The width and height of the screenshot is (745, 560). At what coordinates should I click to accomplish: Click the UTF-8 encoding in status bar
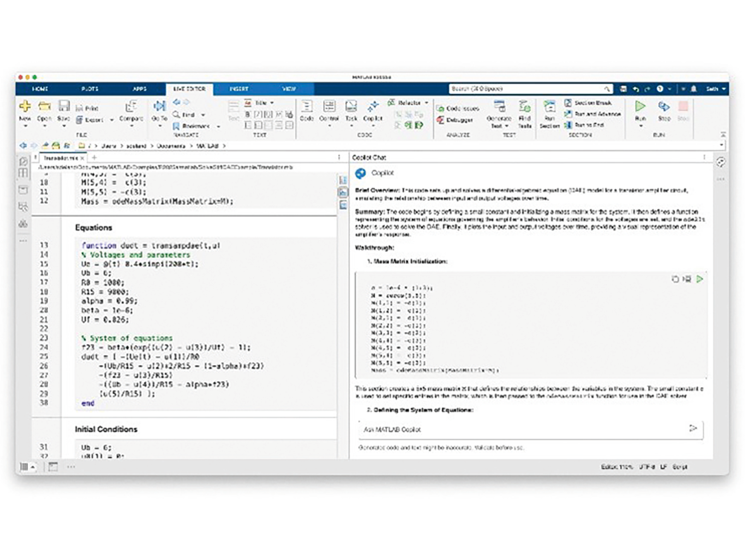pos(647,467)
